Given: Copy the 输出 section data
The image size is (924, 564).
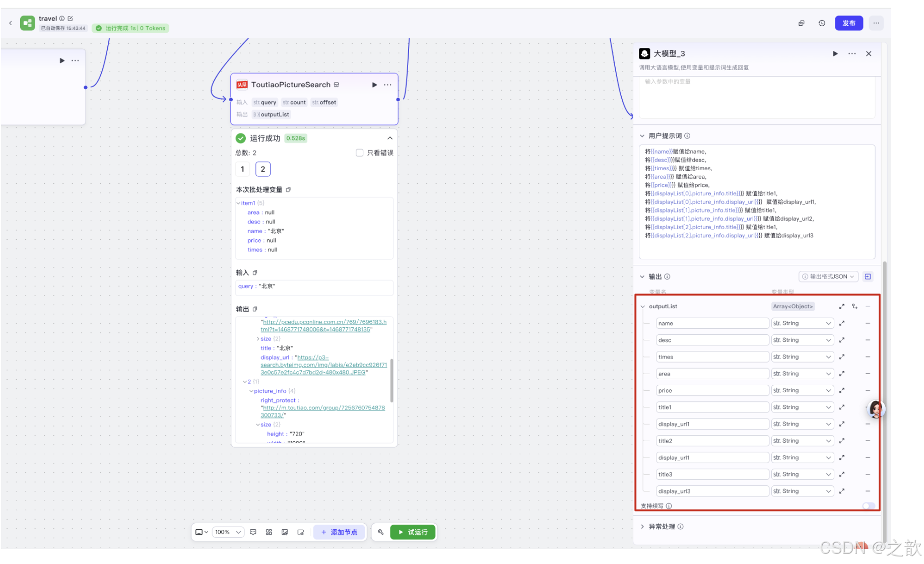Looking at the screenshot, I should coord(255,309).
